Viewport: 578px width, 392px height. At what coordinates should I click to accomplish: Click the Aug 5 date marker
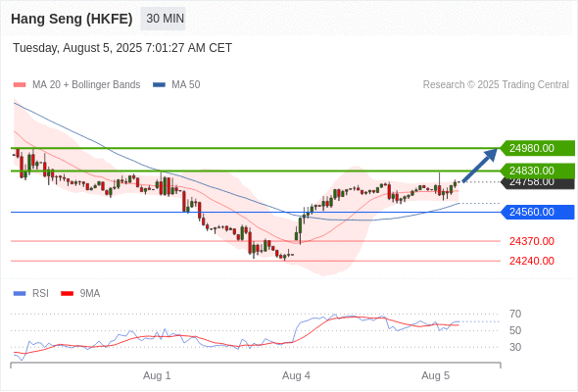pos(435,375)
